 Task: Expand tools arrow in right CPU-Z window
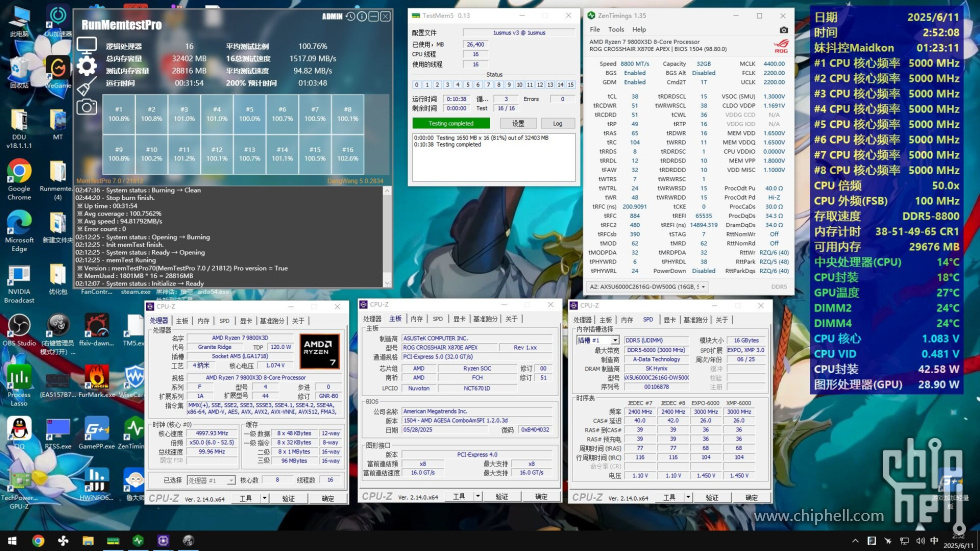(x=688, y=497)
